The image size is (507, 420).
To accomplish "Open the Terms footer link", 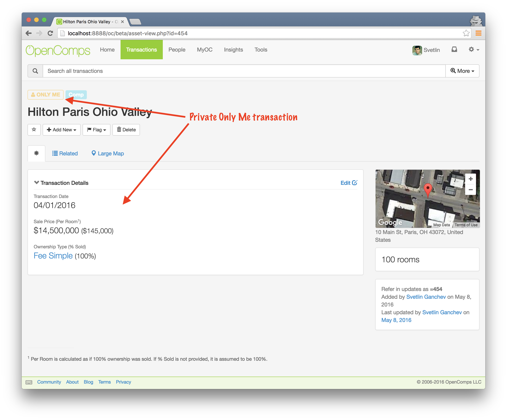I will coord(104,382).
